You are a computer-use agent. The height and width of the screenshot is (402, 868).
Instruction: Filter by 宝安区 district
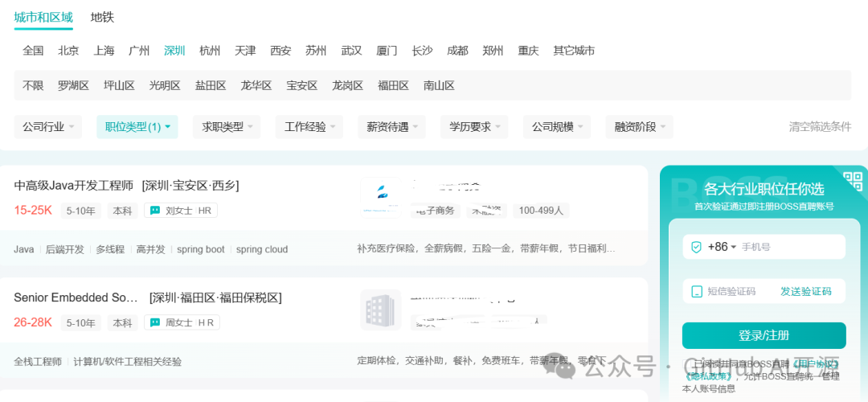tap(302, 86)
